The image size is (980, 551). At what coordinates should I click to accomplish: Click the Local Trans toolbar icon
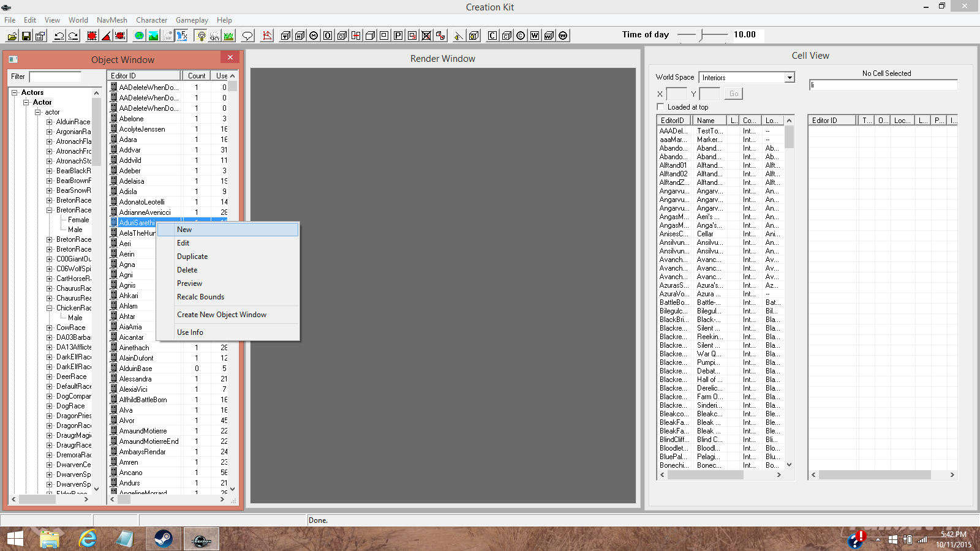(120, 36)
